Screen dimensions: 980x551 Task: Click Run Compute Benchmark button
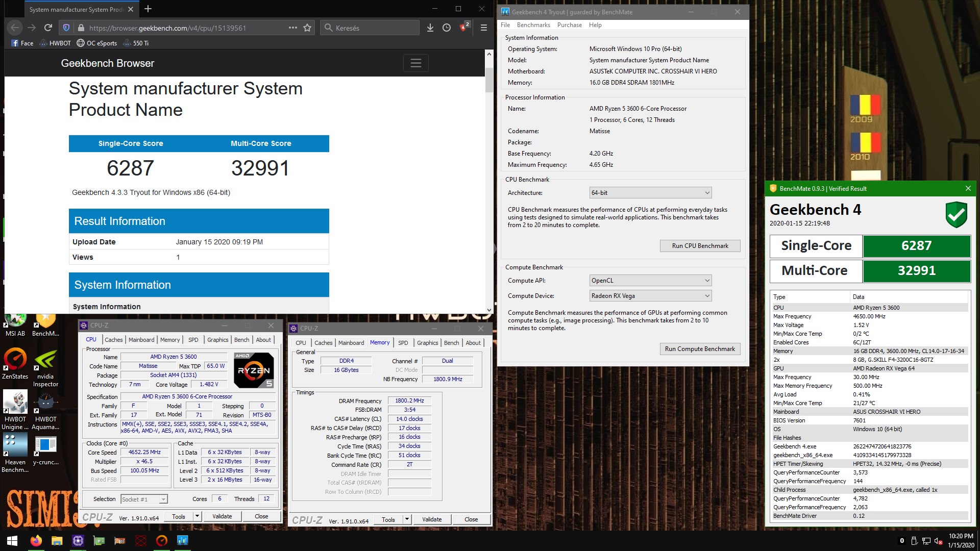coord(700,348)
